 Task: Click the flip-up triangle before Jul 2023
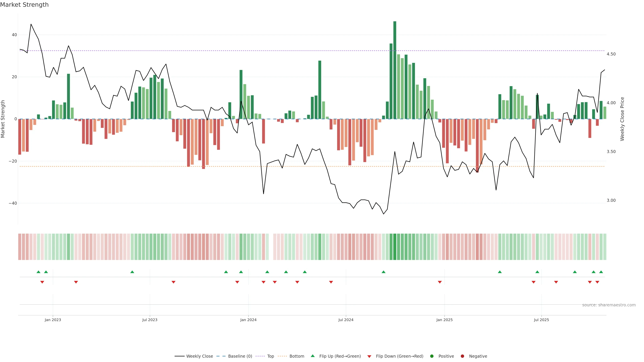[x=132, y=272]
